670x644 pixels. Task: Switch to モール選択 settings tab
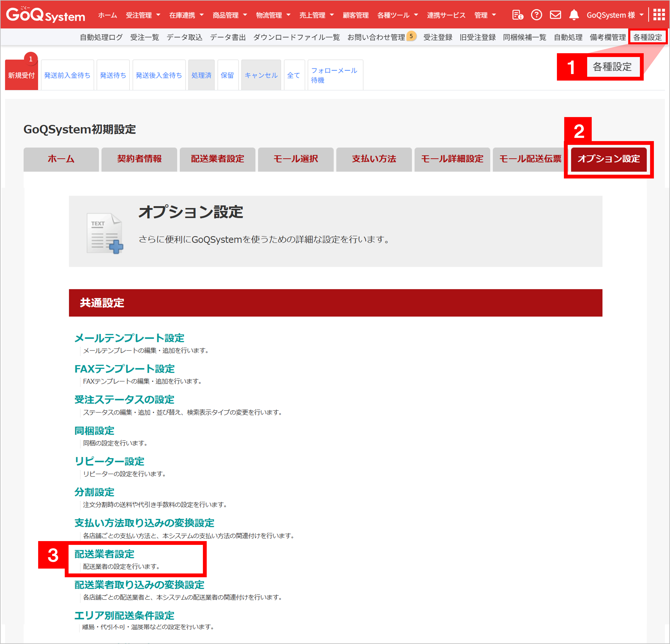[x=296, y=159]
